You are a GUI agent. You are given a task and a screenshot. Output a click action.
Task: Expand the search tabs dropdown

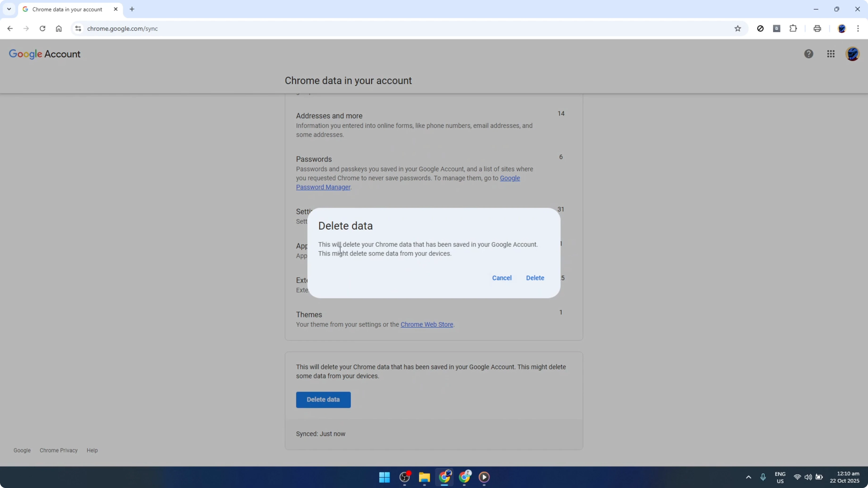coord(9,9)
